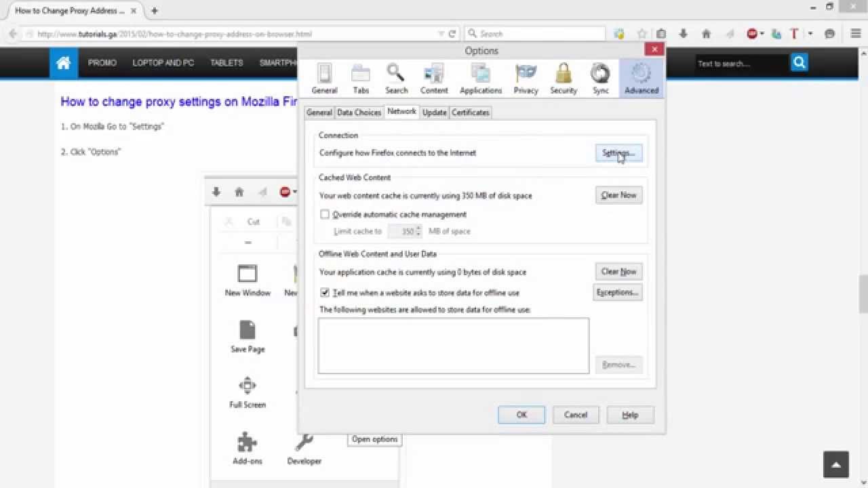Click the scroll-to-top arrow button on page
The image size is (868, 488).
point(836,465)
